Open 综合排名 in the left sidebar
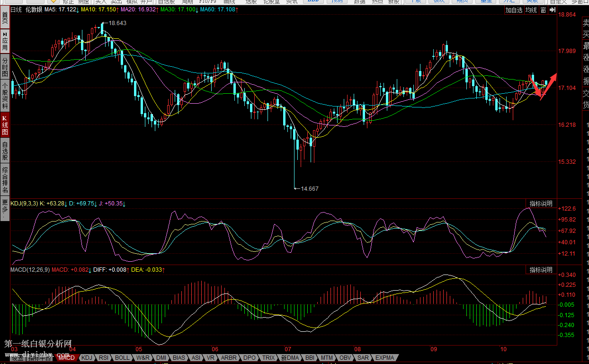Viewport: 589px width, 364px height. (5, 179)
